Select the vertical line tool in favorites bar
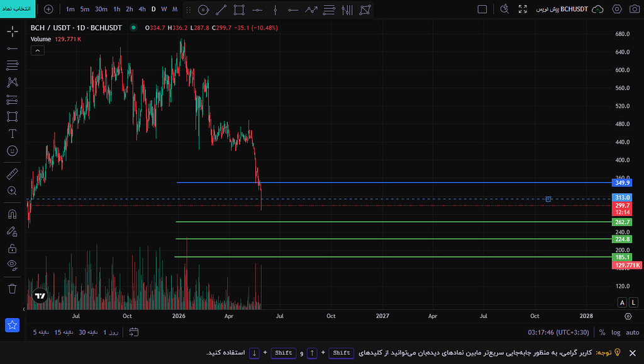Viewport: 644px width, 364px height. (x=275, y=9)
